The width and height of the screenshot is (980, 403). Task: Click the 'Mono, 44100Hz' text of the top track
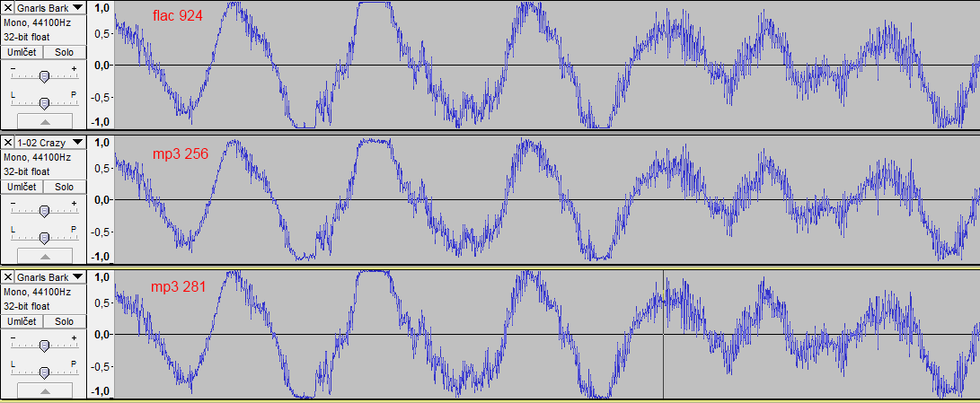pos(37,22)
